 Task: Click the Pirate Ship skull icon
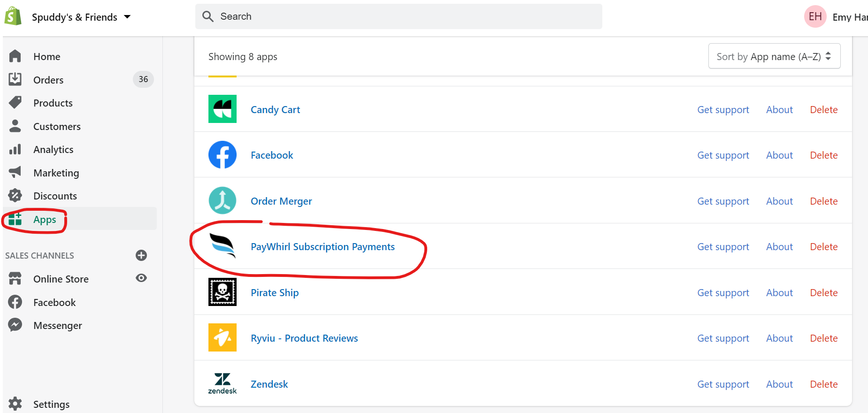click(x=222, y=292)
